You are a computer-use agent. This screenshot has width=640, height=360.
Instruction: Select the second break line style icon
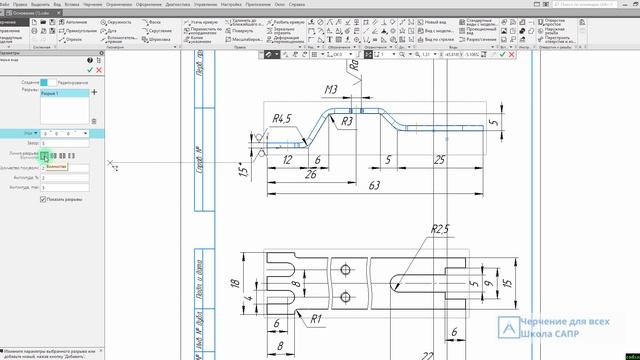point(53,156)
